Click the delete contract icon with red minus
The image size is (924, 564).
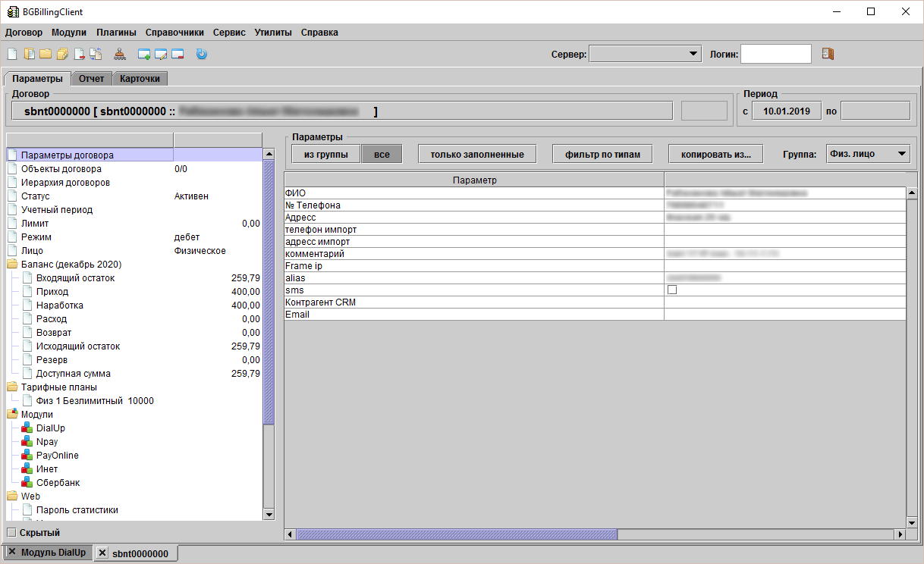click(x=80, y=54)
